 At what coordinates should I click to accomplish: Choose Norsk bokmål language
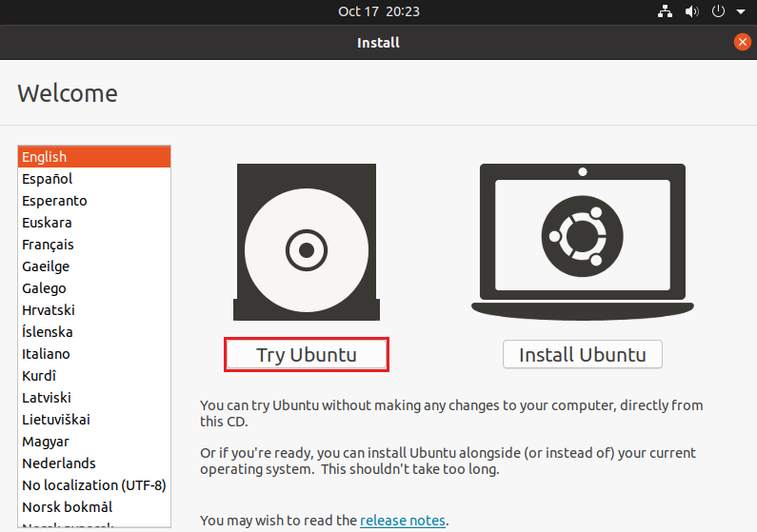(x=94, y=507)
